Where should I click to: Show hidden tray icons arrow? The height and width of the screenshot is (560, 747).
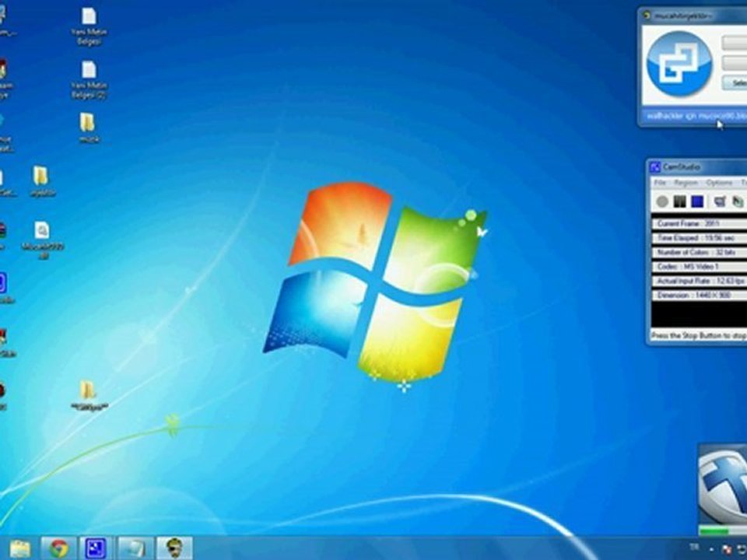(713, 548)
